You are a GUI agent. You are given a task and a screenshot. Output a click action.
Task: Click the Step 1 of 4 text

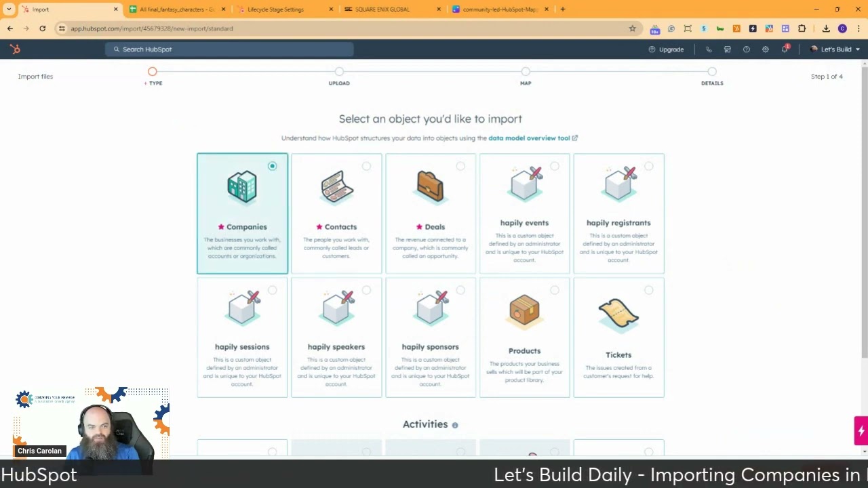[827, 77]
